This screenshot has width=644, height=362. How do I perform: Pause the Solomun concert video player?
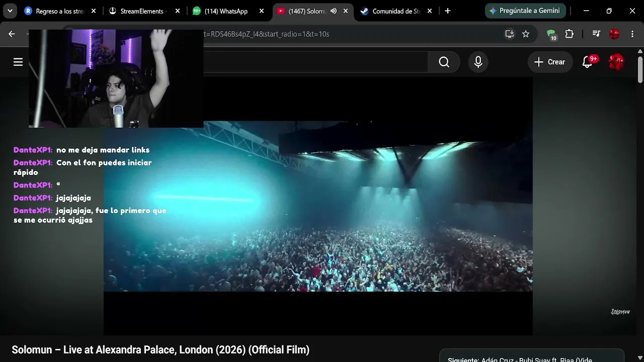[318, 206]
